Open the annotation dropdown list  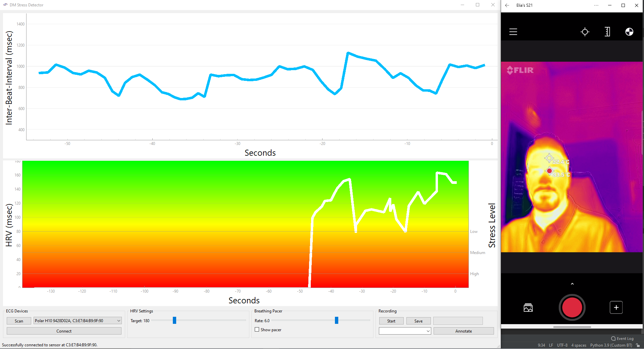click(x=405, y=331)
